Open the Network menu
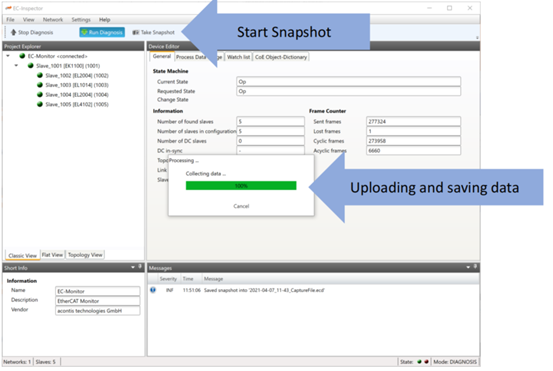This screenshot has width=553, height=371. click(x=53, y=20)
